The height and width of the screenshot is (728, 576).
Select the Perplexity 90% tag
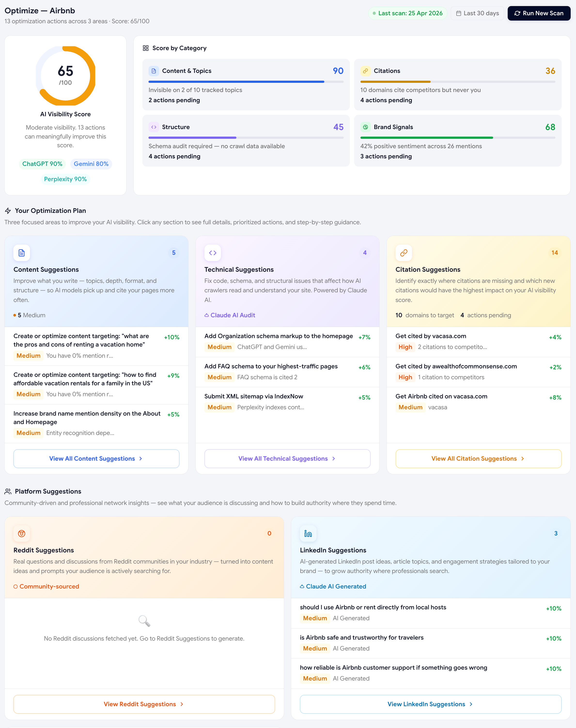click(x=65, y=179)
